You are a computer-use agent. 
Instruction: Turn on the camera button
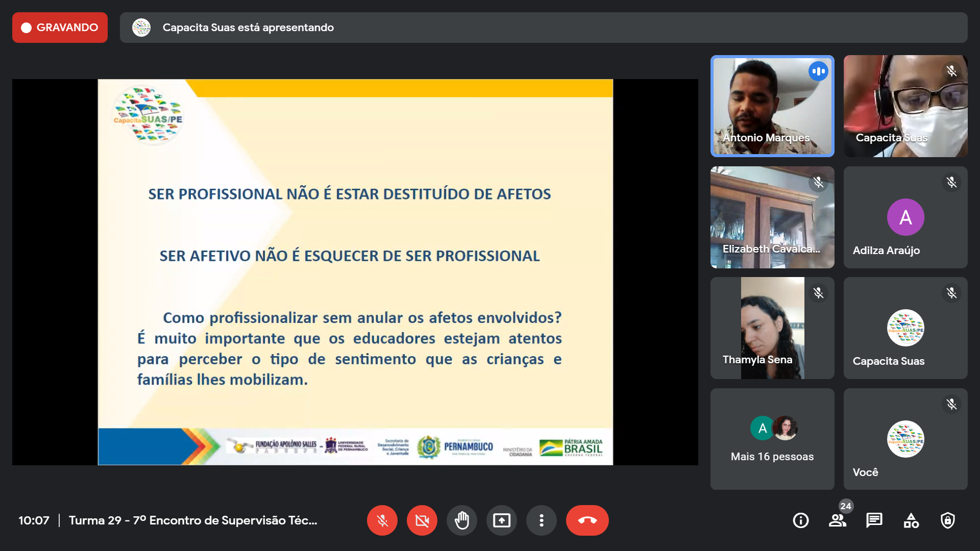pos(422,520)
